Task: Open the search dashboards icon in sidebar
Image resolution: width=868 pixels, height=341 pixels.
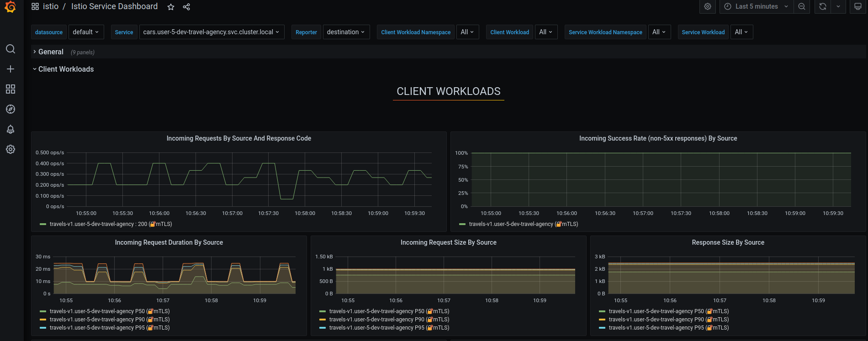Action: click(11, 49)
